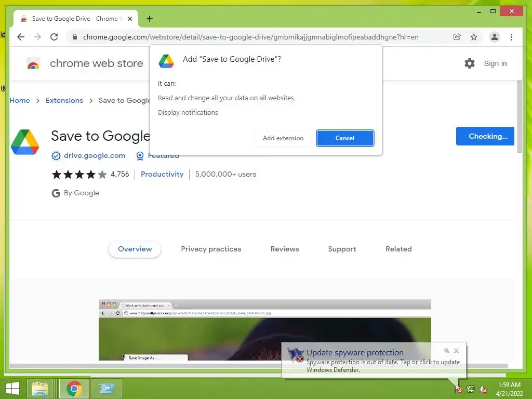Bookmark this page with the star icon
Viewport: 532px width, 399px height.
pos(474,37)
